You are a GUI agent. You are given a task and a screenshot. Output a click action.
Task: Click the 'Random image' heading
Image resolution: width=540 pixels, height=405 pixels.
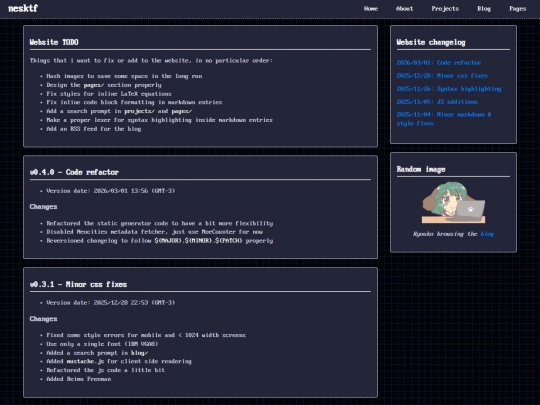[421, 169]
